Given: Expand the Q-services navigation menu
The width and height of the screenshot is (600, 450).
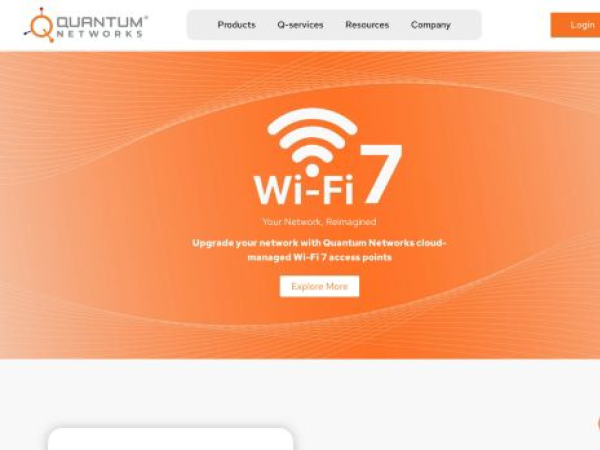Looking at the screenshot, I should pyautogui.click(x=300, y=25).
